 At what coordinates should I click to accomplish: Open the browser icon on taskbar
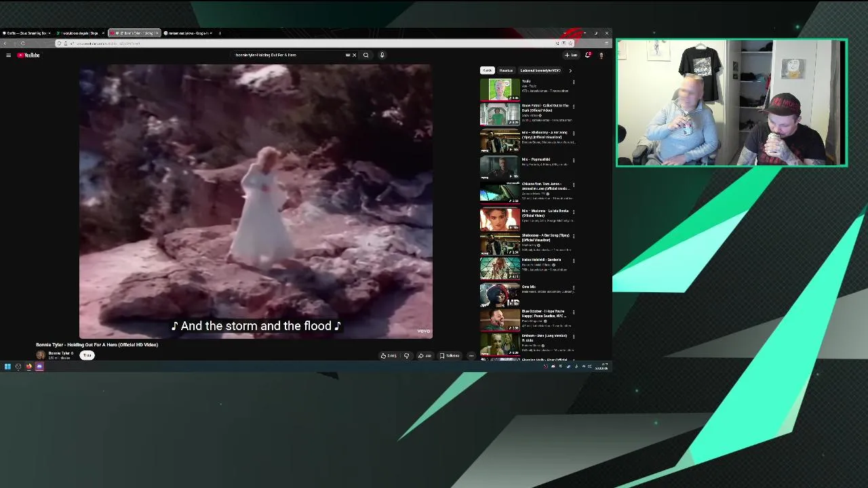click(28, 367)
